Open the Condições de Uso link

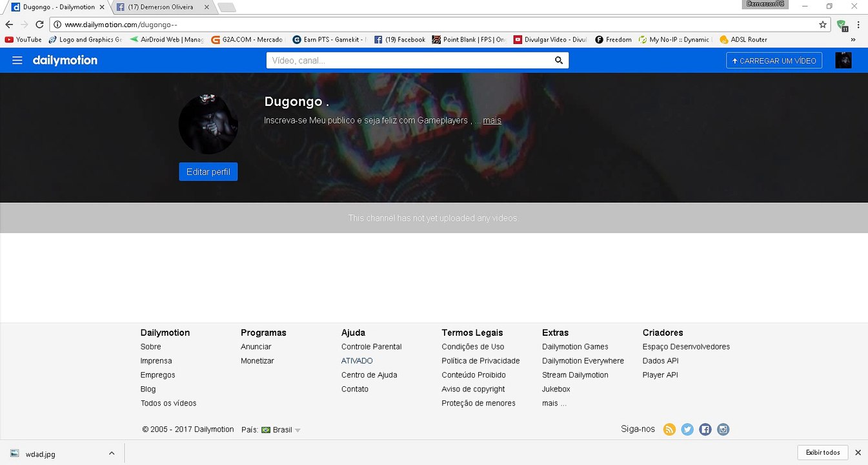pyautogui.click(x=473, y=347)
